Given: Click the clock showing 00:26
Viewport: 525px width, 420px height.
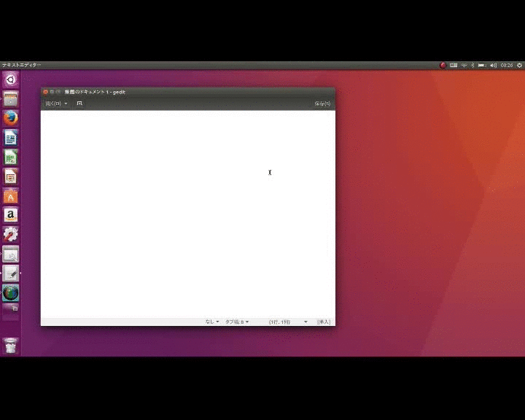Looking at the screenshot, I should click(507, 66).
